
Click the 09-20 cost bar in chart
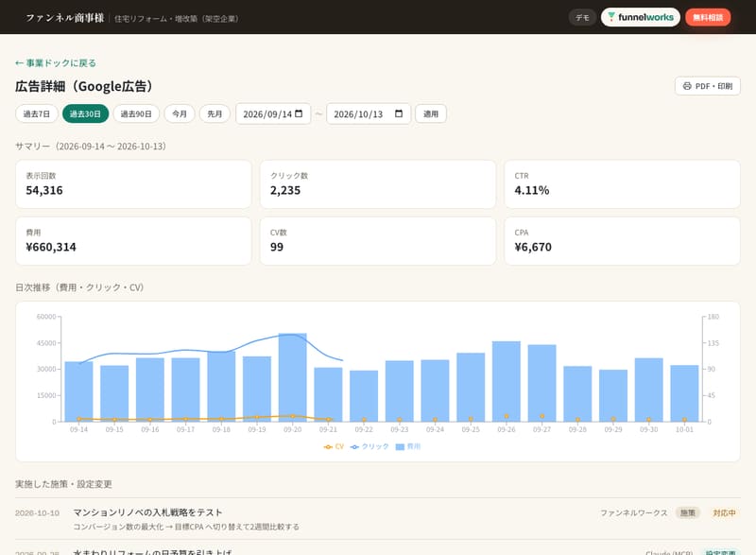click(293, 377)
